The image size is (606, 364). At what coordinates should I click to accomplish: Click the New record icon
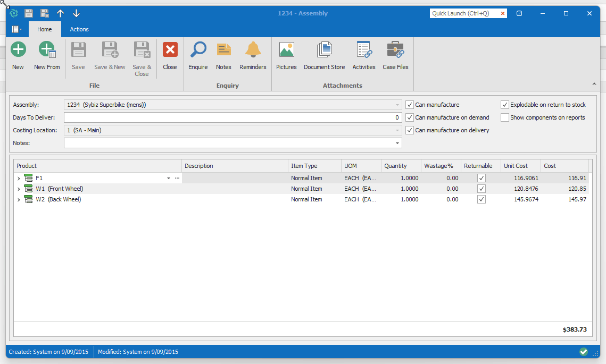coord(18,50)
